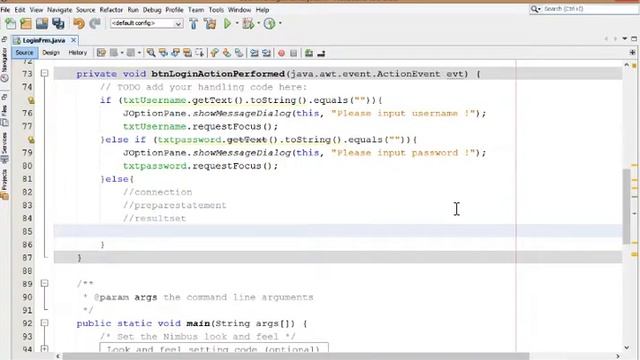Screen dimensions: 640x360
Task: Open the Debug Project dropdown arrow
Action: coord(258,24)
